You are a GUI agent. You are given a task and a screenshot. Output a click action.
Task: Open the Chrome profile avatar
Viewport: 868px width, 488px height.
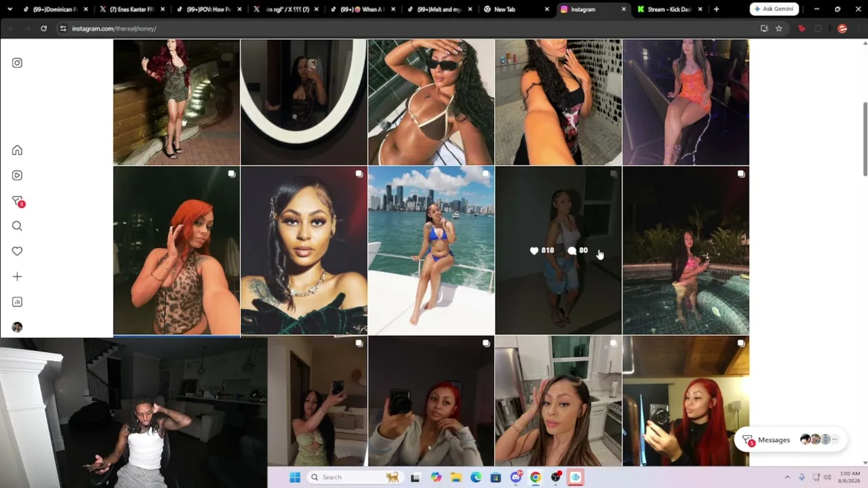[x=842, y=28]
